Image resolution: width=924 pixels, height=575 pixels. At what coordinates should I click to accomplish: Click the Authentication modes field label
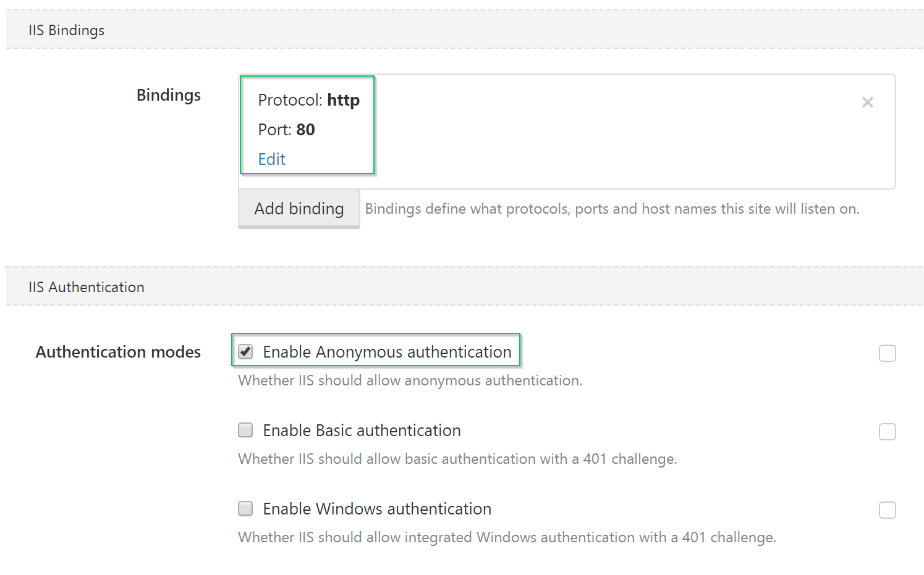pyautogui.click(x=118, y=352)
